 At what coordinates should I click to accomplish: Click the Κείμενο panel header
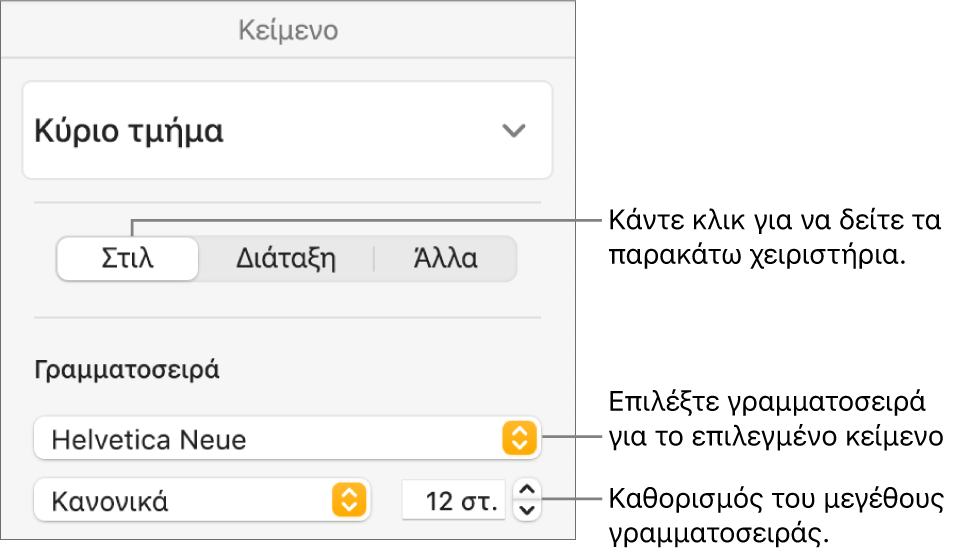pos(288,31)
